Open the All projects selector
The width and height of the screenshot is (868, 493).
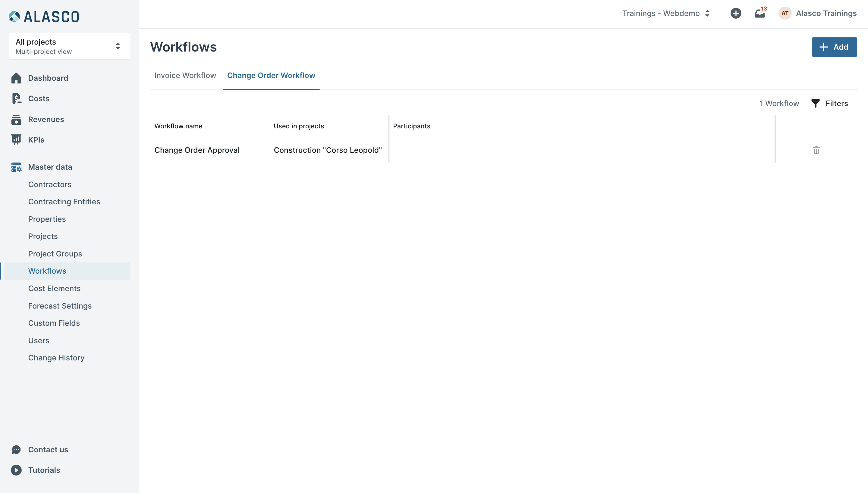click(69, 46)
